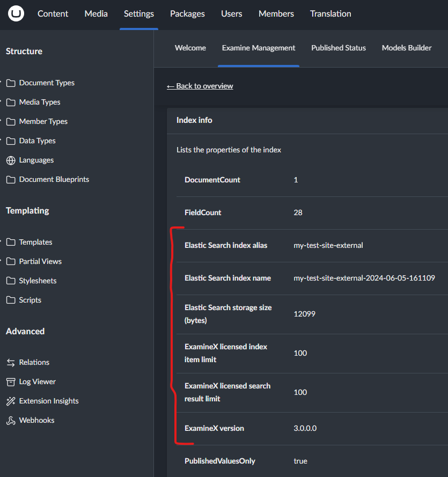Open Document Blueprints tree item
This screenshot has width=448, height=477.
pyautogui.click(x=54, y=180)
